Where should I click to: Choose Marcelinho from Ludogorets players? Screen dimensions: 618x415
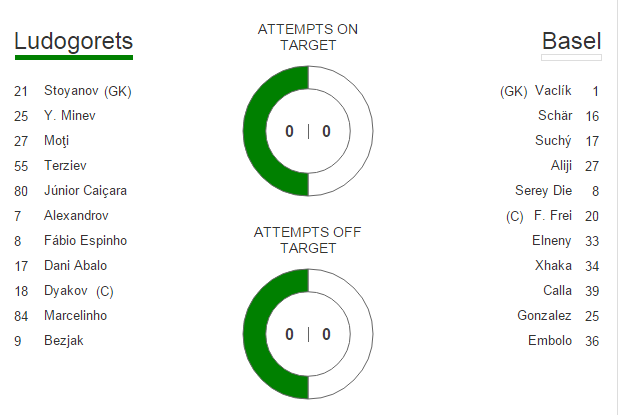[x=75, y=316]
